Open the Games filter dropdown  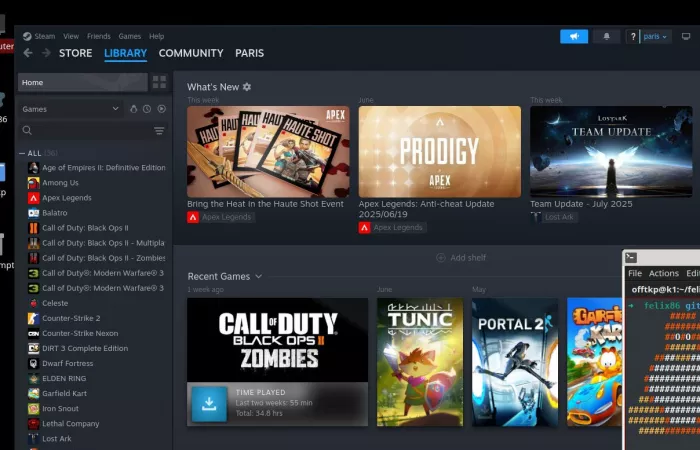point(70,109)
